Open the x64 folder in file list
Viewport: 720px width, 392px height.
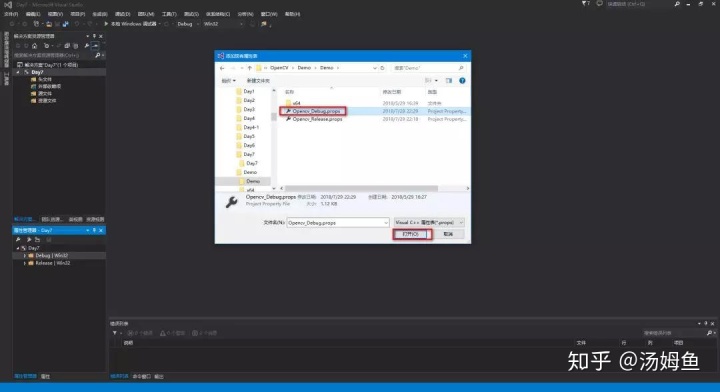point(293,103)
